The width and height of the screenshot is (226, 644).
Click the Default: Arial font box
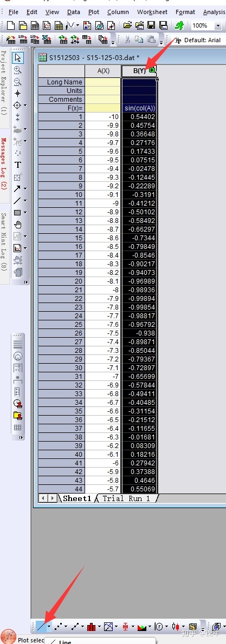[199, 40]
